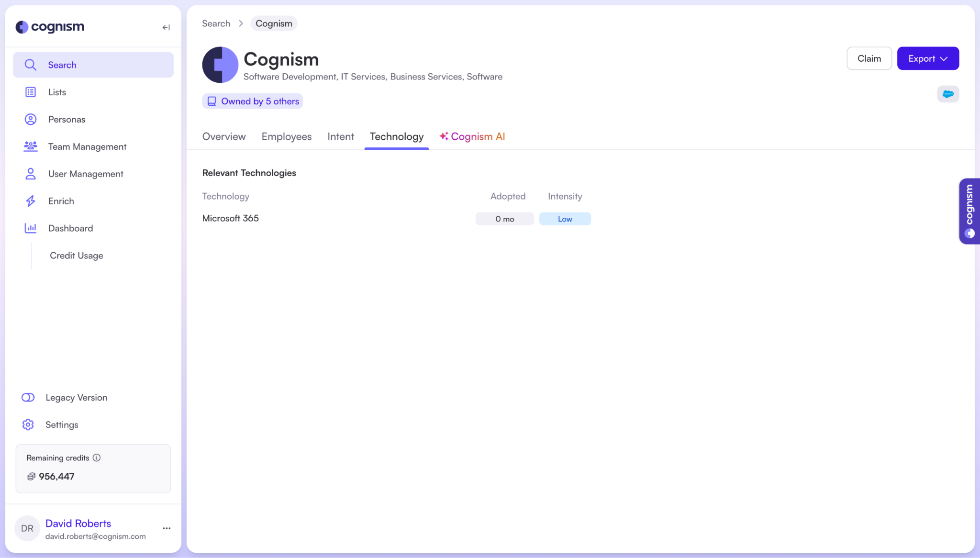Switch to the Employees tab
This screenshot has width=980, height=558.
click(286, 137)
